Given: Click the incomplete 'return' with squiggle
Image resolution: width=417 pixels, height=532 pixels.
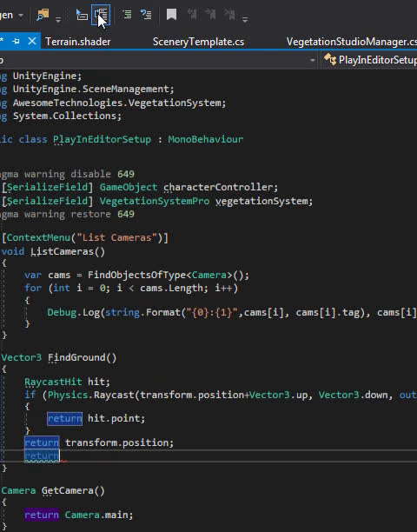Looking at the screenshot, I should tap(42, 456).
